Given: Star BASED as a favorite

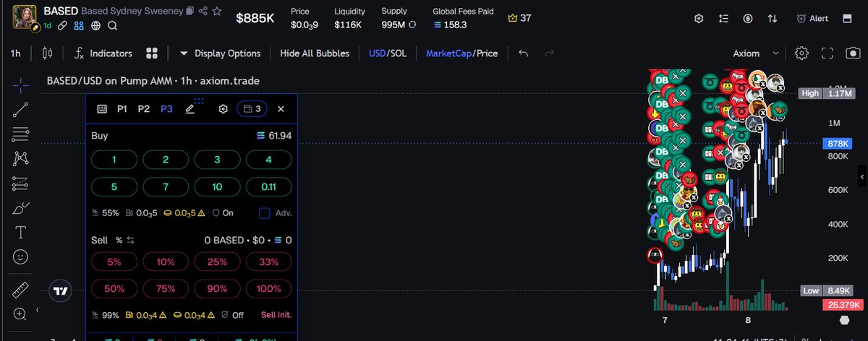Looking at the screenshot, I should (217, 12).
